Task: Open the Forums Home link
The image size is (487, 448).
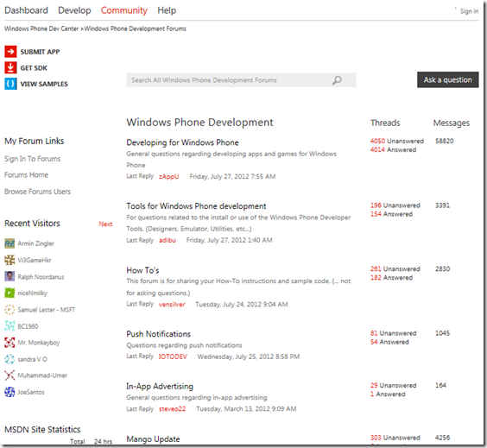Action: point(27,174)
